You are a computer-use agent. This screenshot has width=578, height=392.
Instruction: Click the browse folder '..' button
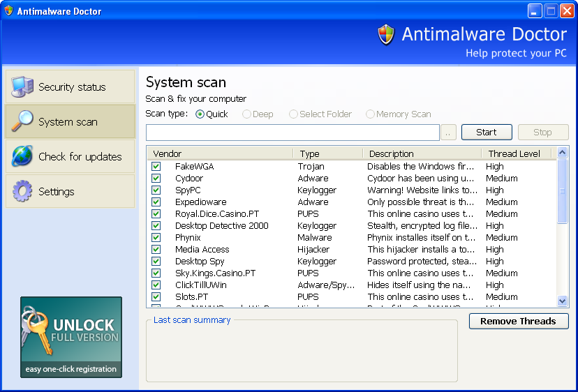coord(448,133)
